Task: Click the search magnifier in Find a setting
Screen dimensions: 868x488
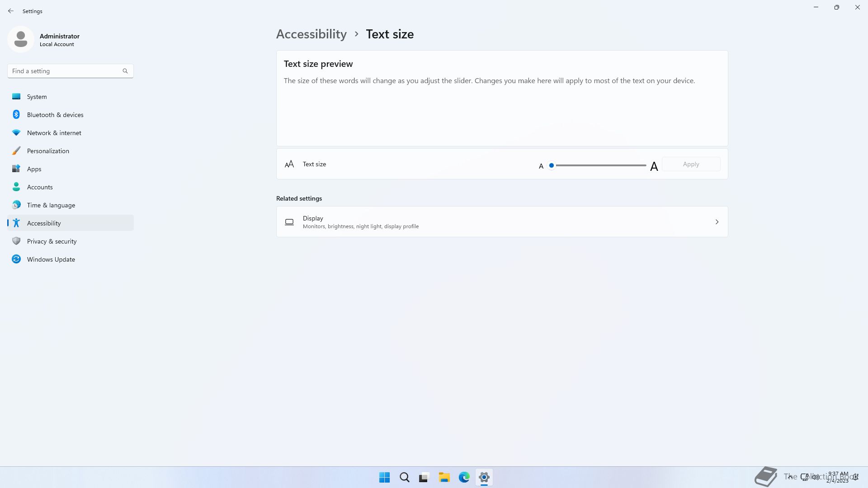Action: [x=125, y=71]
